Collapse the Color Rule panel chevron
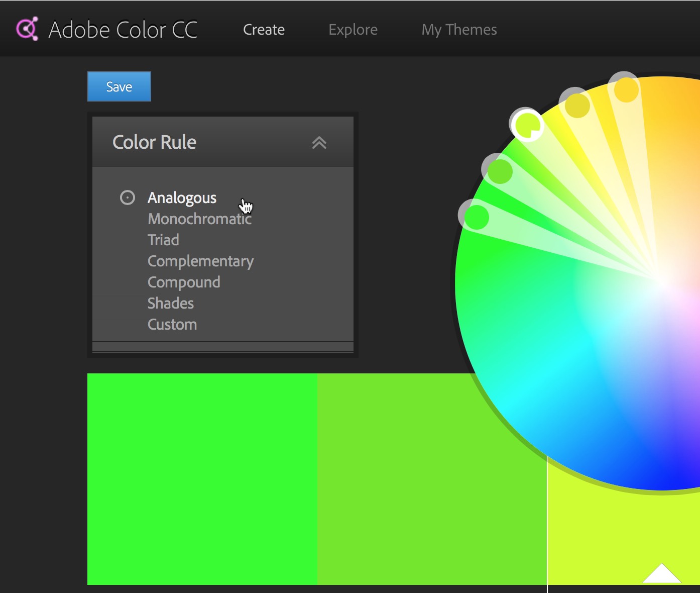The height and width of the screenshot is (593, 700). coord(319,143)
